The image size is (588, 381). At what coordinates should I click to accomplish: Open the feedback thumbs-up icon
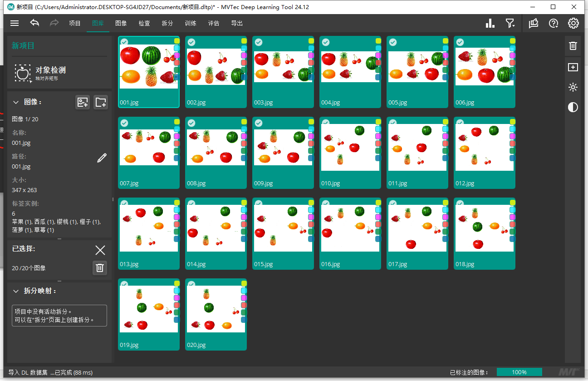point(534,23)
